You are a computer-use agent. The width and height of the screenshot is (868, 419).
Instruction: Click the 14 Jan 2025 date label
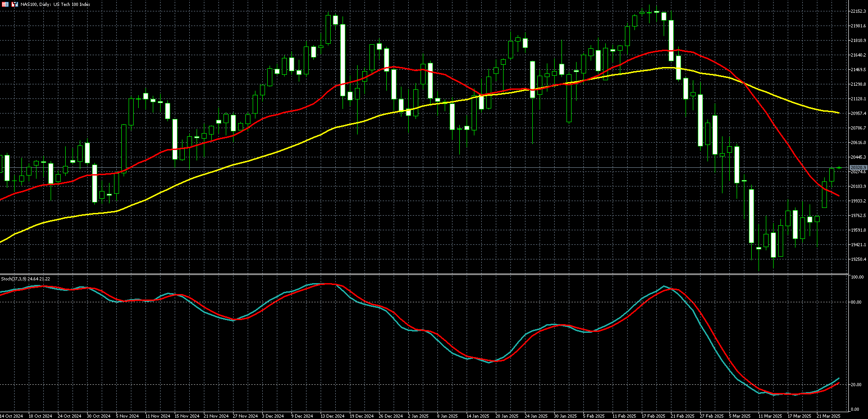(478, 416)
